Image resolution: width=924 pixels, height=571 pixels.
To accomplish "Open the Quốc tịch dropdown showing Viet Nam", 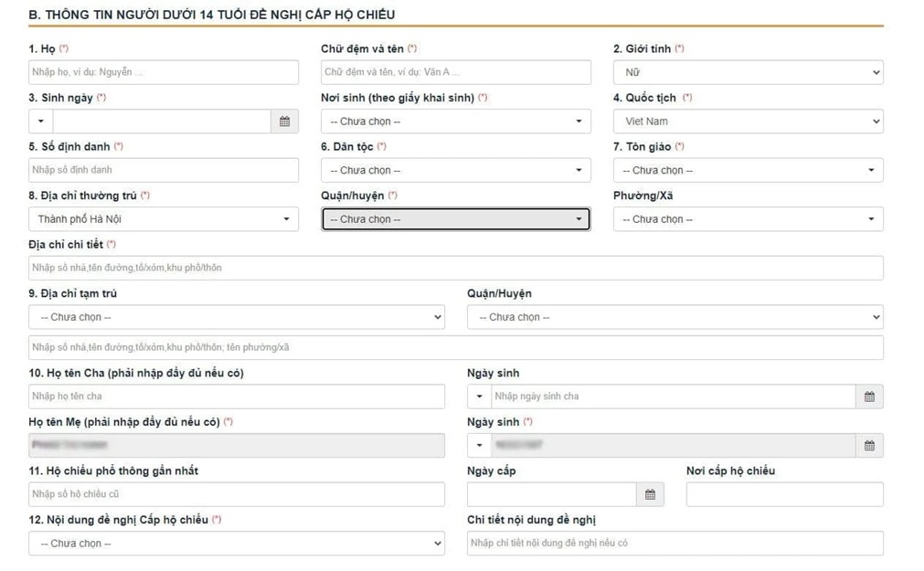I will point(748,121).
